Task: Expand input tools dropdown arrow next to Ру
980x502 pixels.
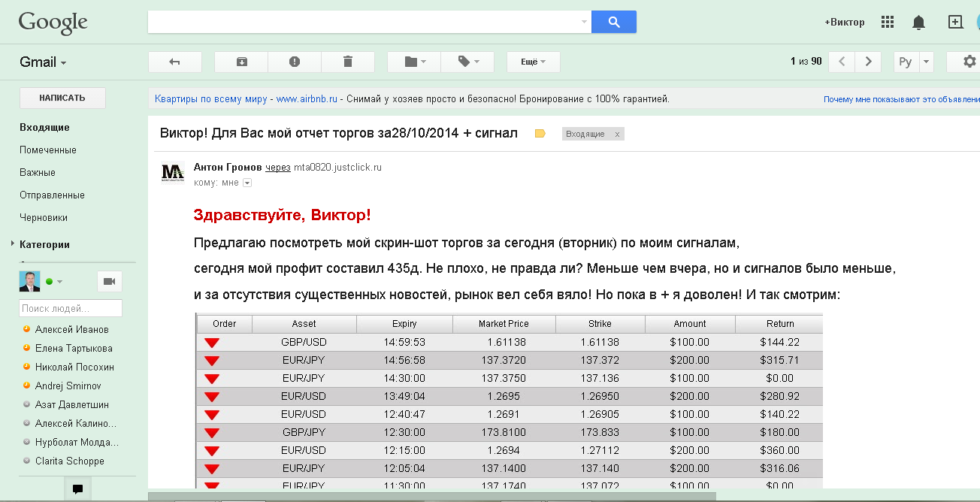Action: tap(926, 62)
